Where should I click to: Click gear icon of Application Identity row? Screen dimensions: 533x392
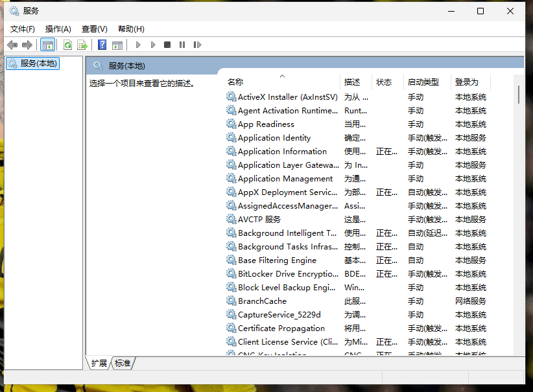pyautogui.click(x=231, y=137)
